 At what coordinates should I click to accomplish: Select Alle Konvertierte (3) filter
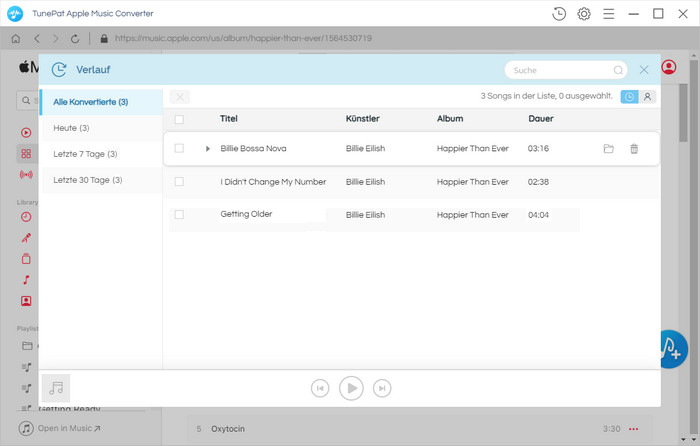click(x=101, y=102)
